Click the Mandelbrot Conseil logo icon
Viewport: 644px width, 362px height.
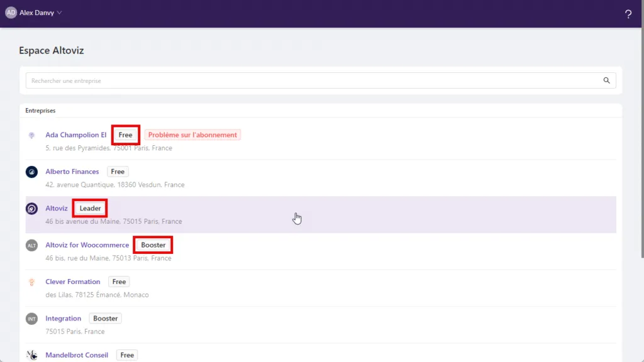tap(31, 355)
